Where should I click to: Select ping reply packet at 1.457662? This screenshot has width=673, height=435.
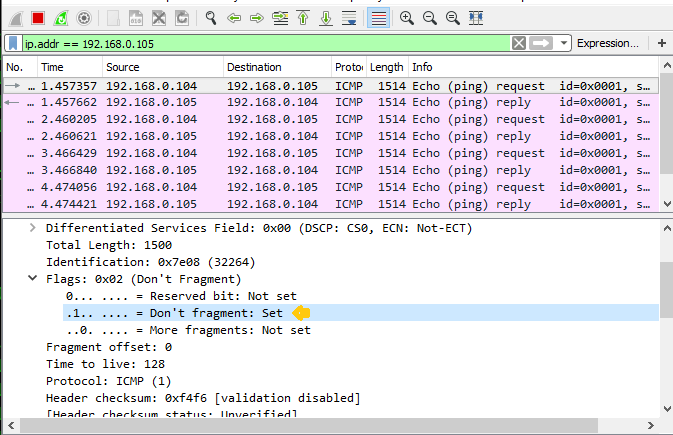(x=330, y=102)
